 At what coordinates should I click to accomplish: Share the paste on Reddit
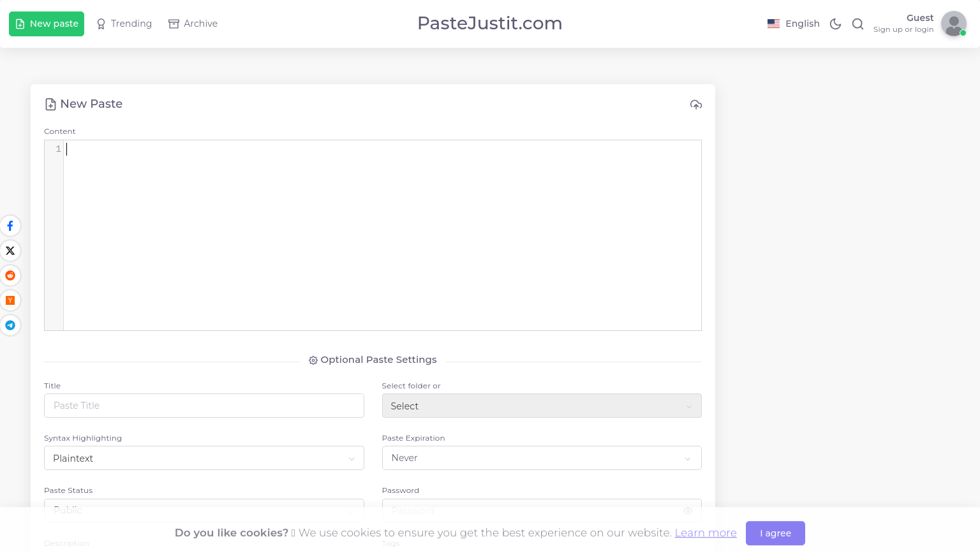coord(10,275)
